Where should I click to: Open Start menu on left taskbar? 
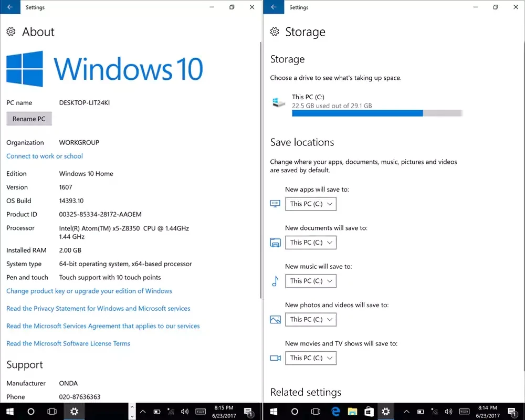pyautogui.click(x=10, y=411)
